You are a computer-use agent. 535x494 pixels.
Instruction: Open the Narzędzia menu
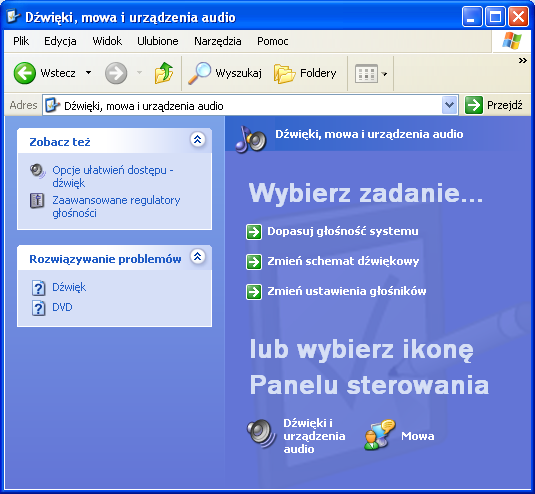pos(218,41)
